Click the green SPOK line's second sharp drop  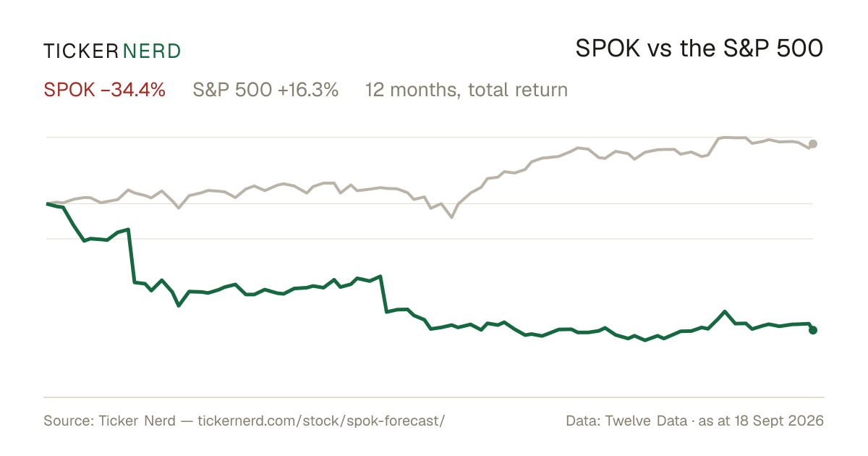[383, 294]
